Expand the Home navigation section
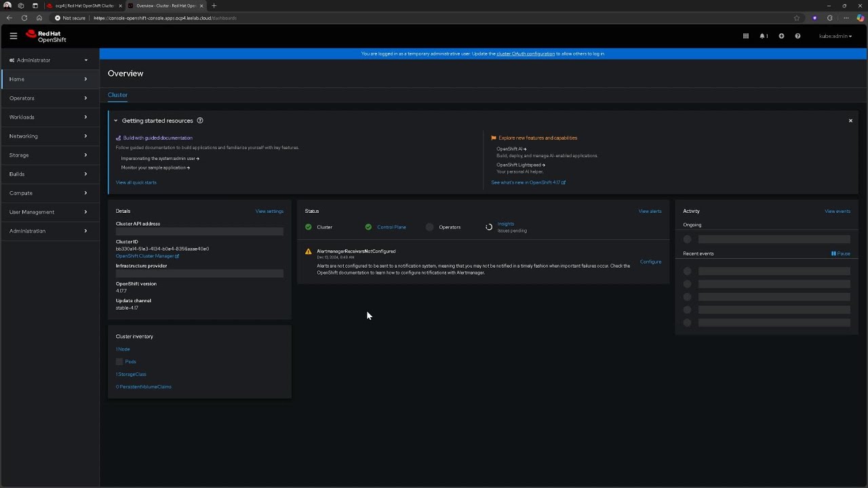 click(x=49, y=79)
